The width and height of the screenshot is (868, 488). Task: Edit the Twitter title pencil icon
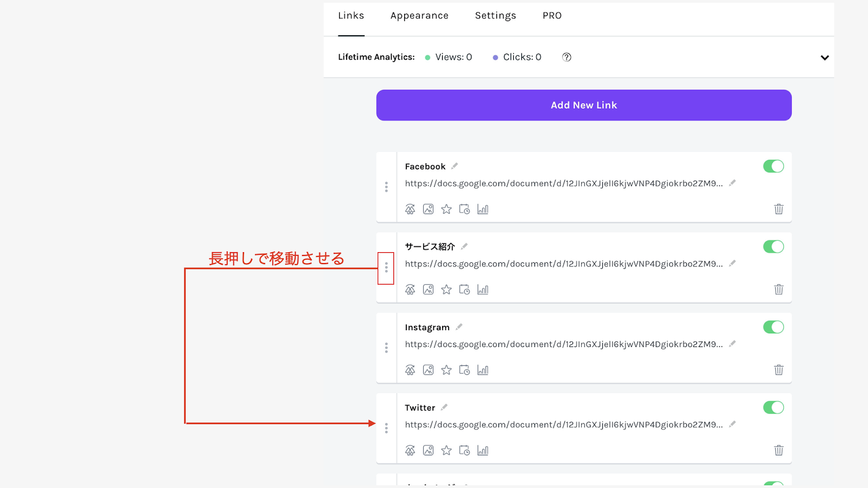click(444, 407)
